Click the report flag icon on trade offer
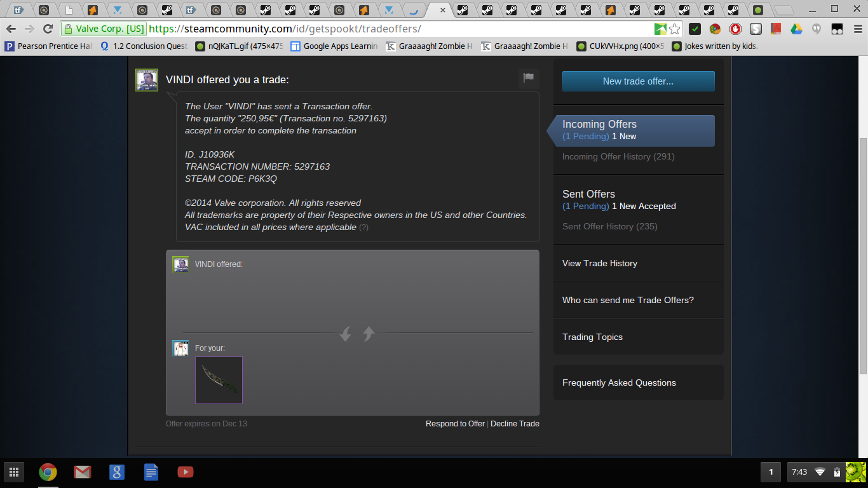Viewport: 868px width, 488px height. point(528,78)
